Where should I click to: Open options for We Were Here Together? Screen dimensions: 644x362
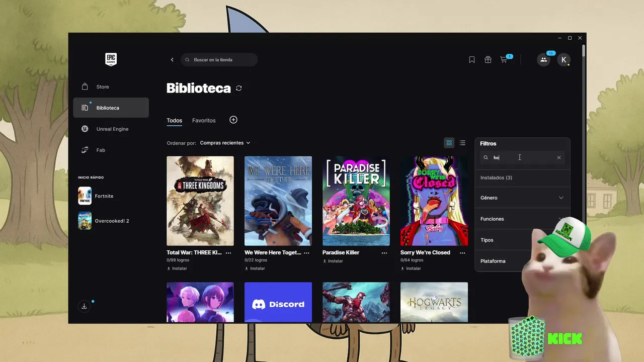pos(306,253)
